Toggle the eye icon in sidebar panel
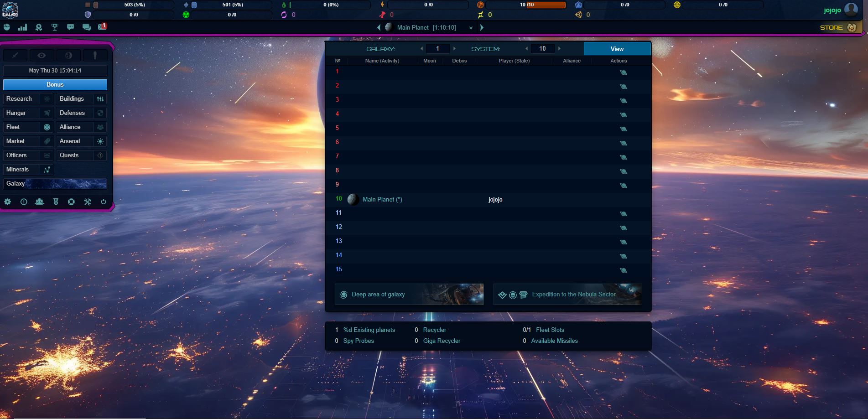This screenshot has height=419, width=868. [42, 56]
